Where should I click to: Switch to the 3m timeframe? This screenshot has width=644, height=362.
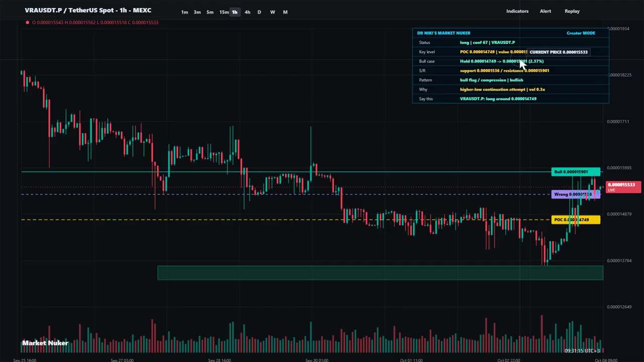pos(197,12)
